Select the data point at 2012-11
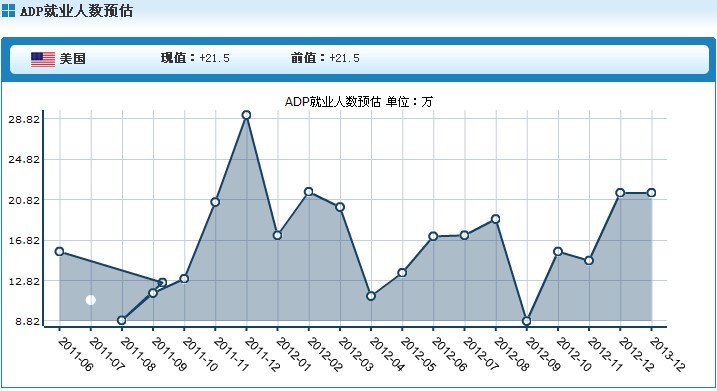This screenshot has width=717, height=391. [x=589, y=261]
